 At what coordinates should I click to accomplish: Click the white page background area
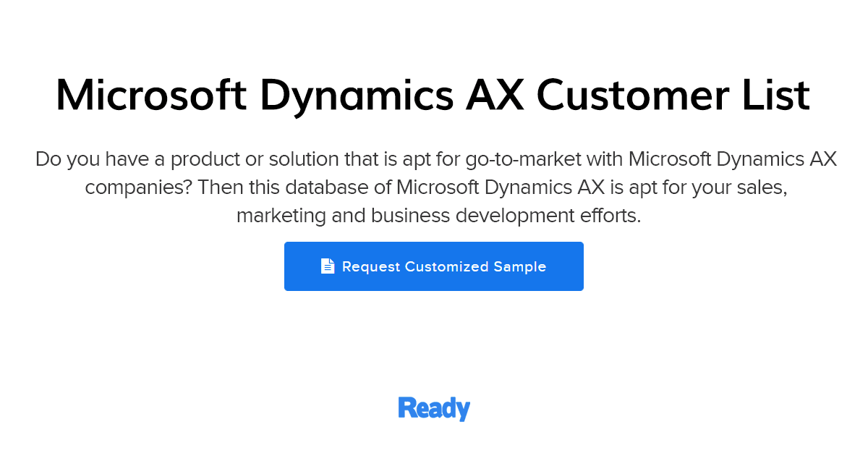click(434, 340)
